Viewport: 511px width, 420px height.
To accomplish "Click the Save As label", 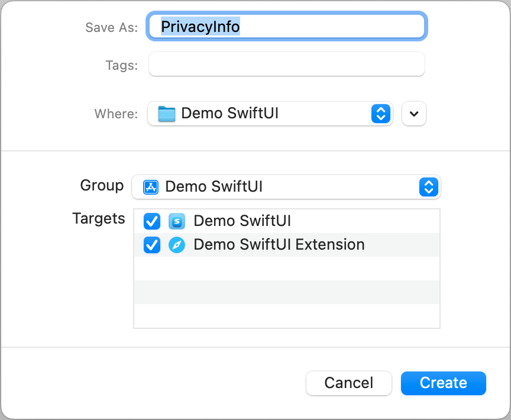I will (x=111, y=27).
